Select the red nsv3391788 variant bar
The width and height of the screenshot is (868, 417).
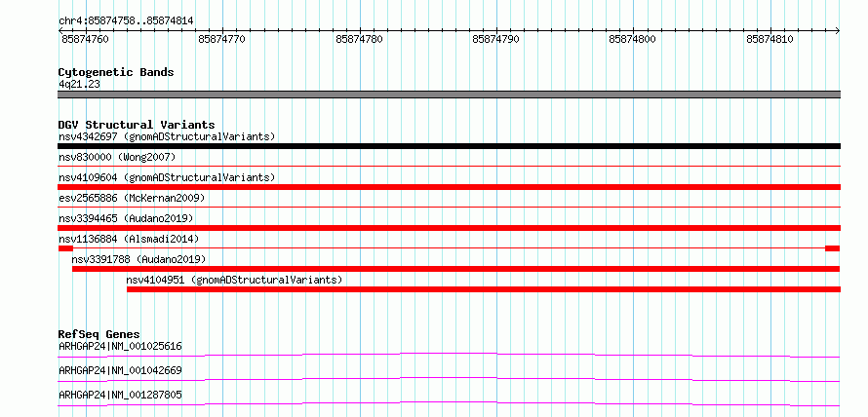[456, 269]
